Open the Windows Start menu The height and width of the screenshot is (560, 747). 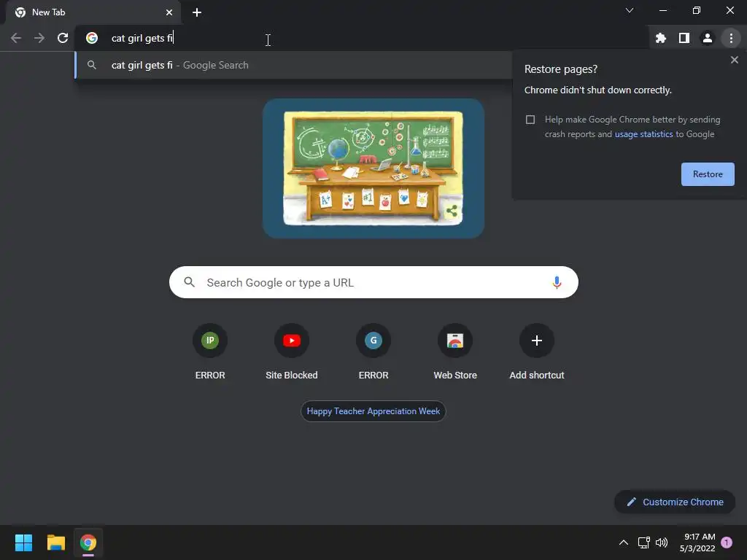coord(23,542)
